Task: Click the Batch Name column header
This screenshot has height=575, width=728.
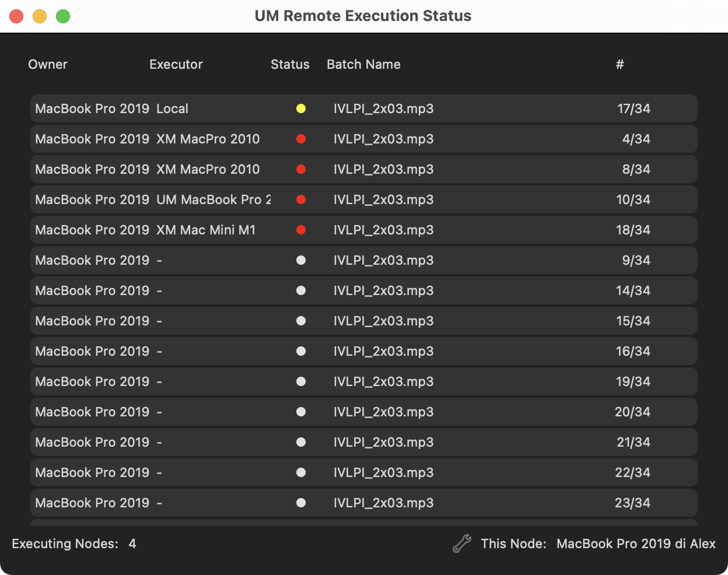Action: point(363,64)
